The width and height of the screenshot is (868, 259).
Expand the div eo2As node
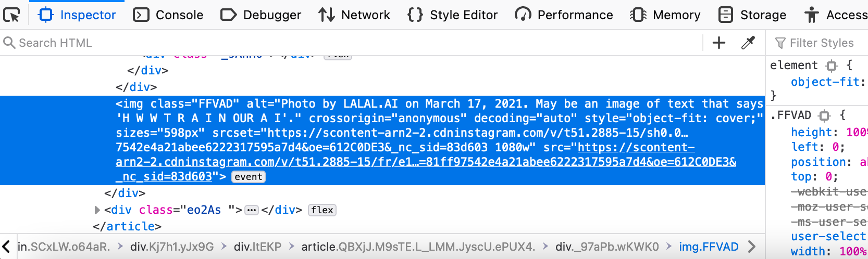(x=97, y=210)
